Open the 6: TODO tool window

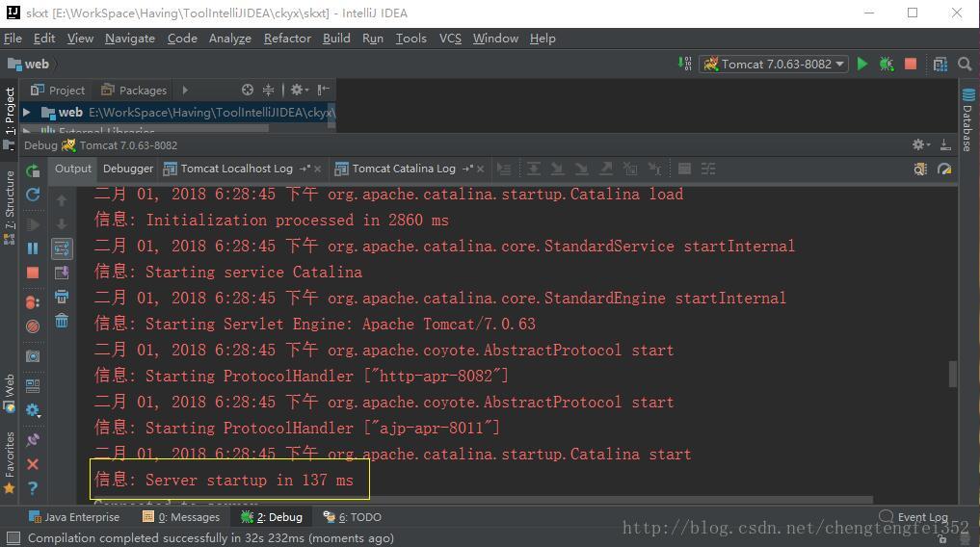(x=352, y=517)
